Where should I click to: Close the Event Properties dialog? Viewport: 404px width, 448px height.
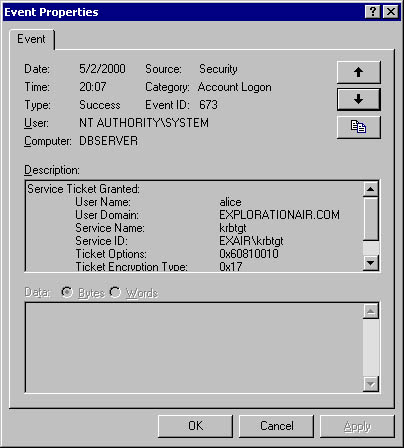point(391,12)
